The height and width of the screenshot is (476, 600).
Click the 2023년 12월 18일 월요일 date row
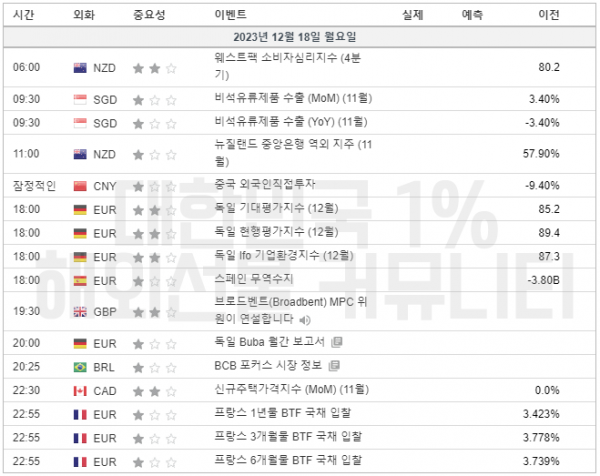click(300, 37)
